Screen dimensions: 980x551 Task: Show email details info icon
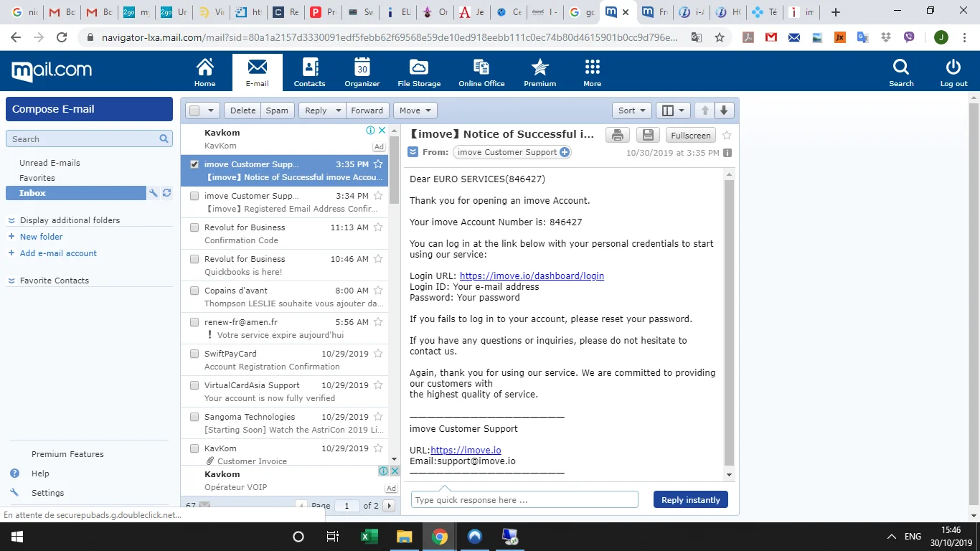pyautogui.click(x=727, y=153)
